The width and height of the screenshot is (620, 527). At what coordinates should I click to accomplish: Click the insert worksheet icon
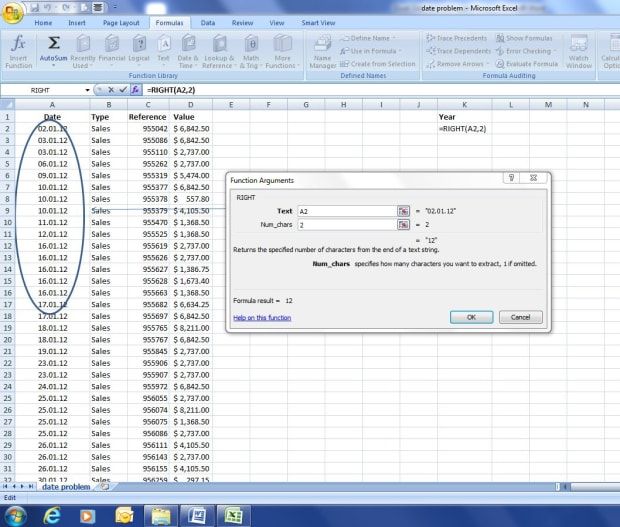(105, 487)
